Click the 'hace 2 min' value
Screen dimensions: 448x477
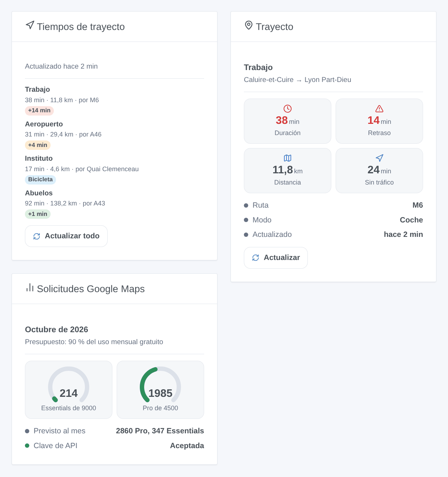pyautogui.click(x=403, y=234)
